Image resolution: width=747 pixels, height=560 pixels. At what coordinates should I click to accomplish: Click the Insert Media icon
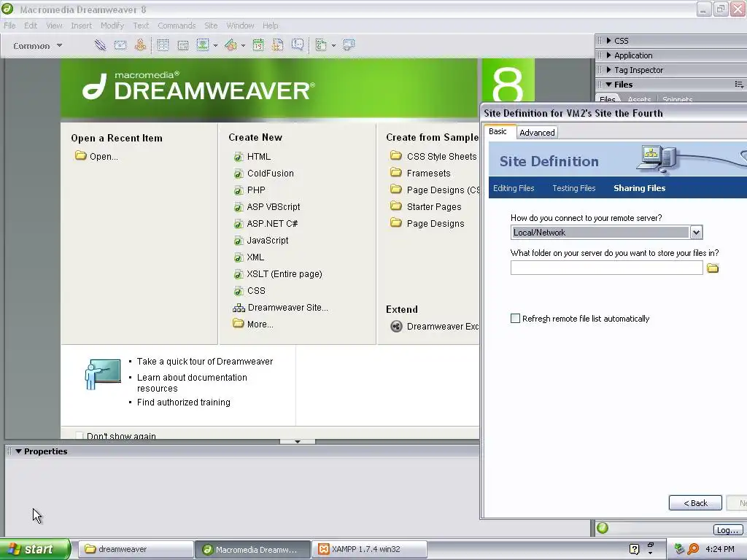click(231, 45)
